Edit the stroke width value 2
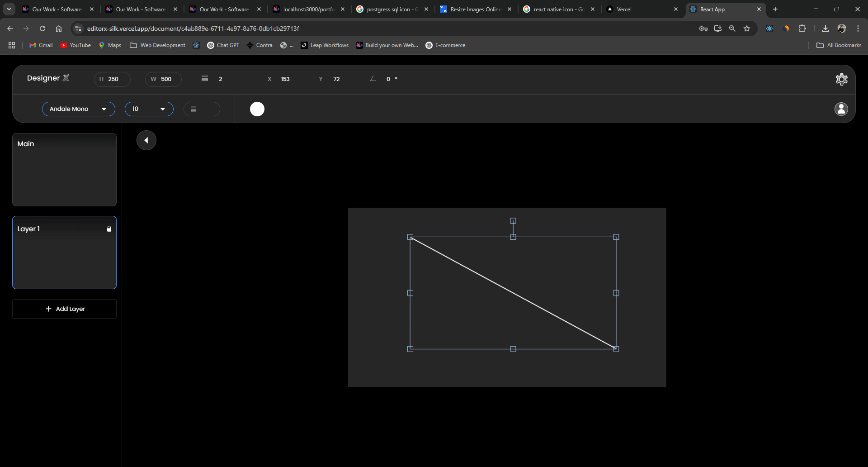868x467 pixels. (221, 79)
